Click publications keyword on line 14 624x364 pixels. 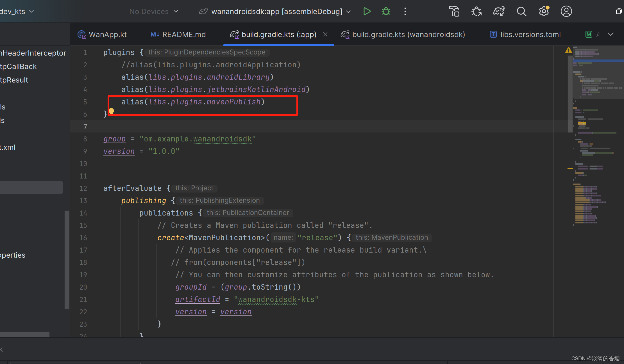coord(166,213)
